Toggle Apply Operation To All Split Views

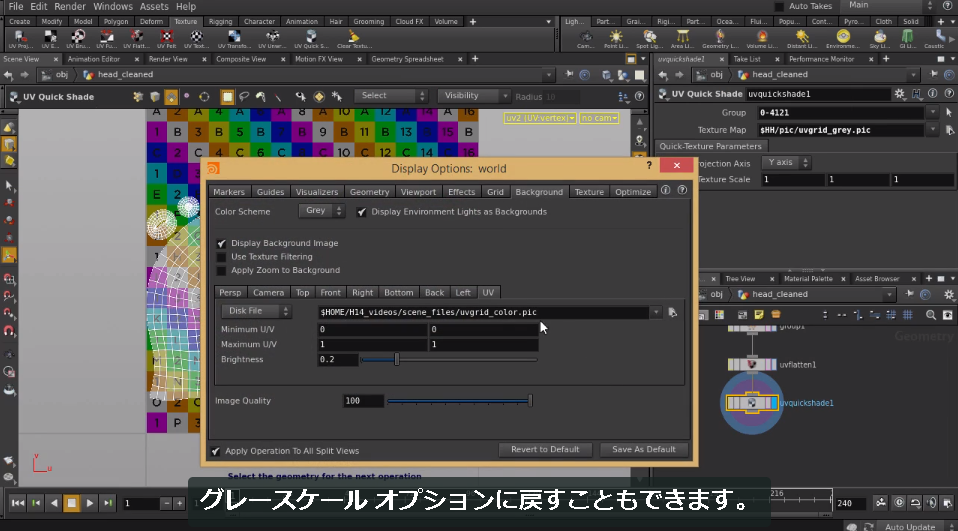point(216,451)
